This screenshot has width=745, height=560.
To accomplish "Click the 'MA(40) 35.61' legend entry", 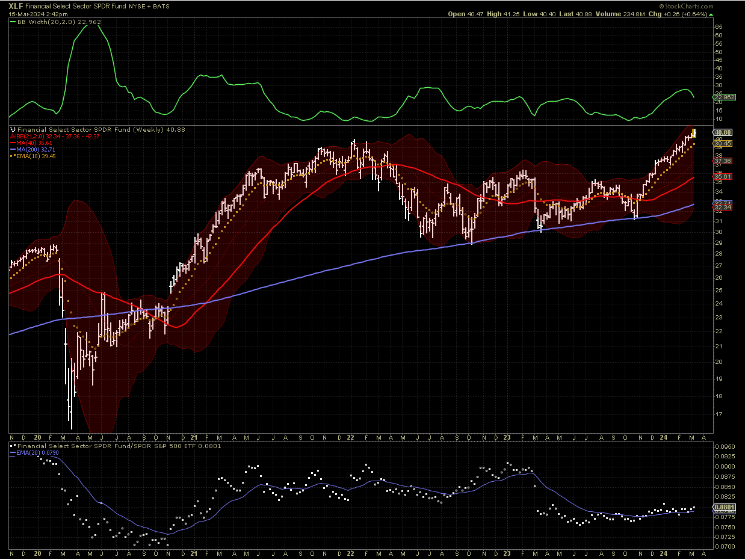I will click(x=35, y=143).
